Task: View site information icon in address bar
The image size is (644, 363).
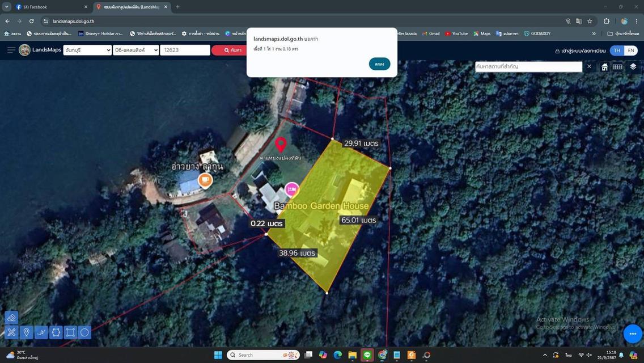Action: tap(46, 21)
